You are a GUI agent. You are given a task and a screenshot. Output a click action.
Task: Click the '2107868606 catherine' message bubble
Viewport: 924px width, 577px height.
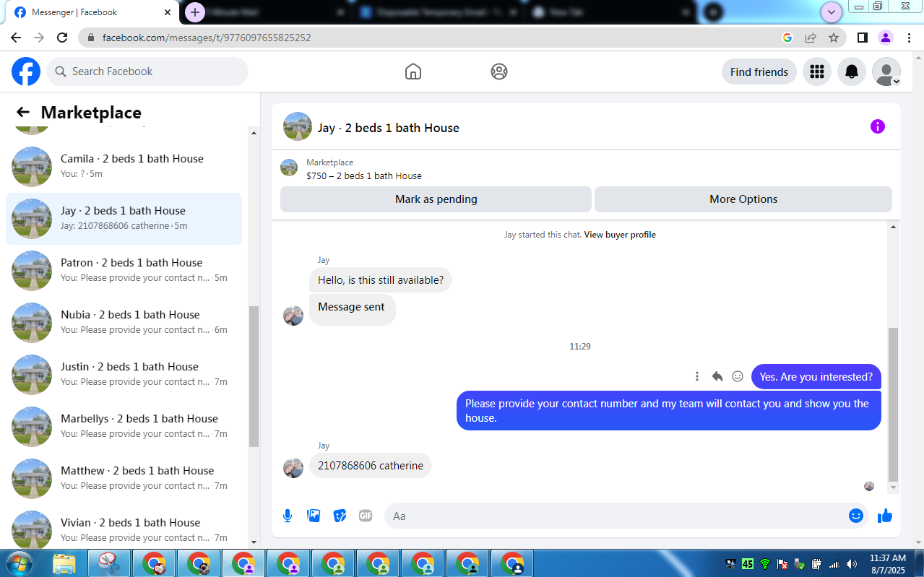(371, 466)
